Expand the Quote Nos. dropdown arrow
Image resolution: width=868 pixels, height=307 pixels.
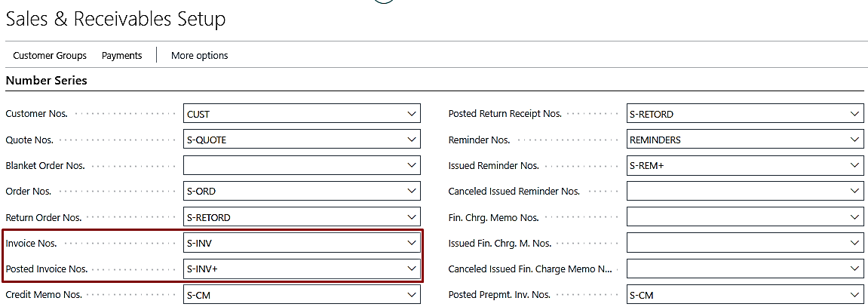tap(411, 140)
